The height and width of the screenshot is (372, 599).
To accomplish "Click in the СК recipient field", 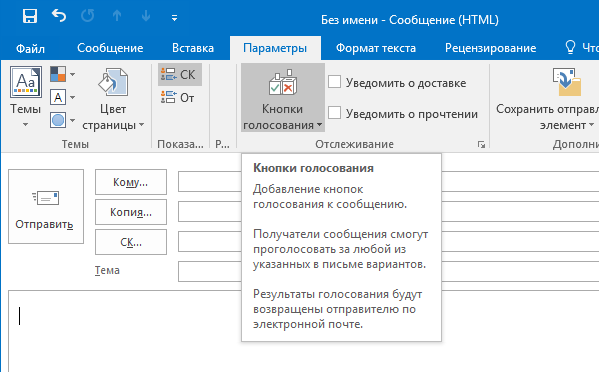I will (x=389, y=241).
